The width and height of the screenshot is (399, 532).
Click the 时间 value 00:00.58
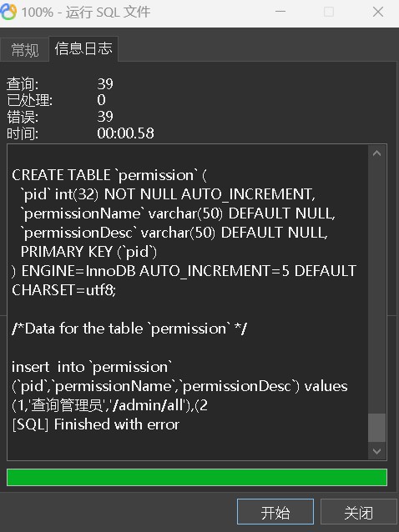125,133
